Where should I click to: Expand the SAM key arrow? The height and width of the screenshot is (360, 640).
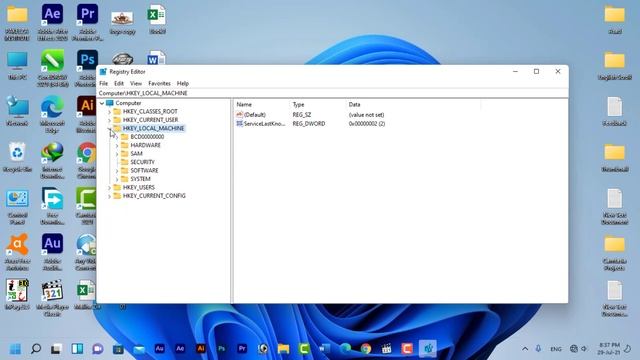point(117,154)
